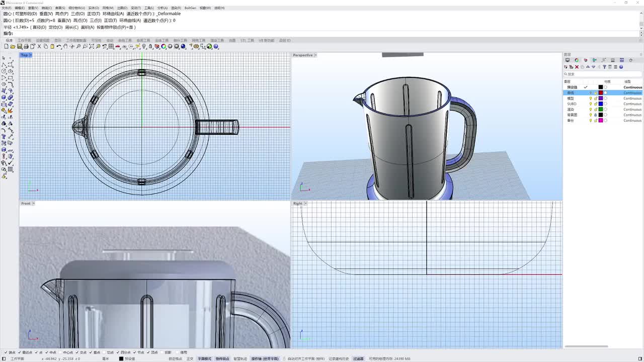Click the red Delete layer X icon
644x362 pixels.
point(577,67)
